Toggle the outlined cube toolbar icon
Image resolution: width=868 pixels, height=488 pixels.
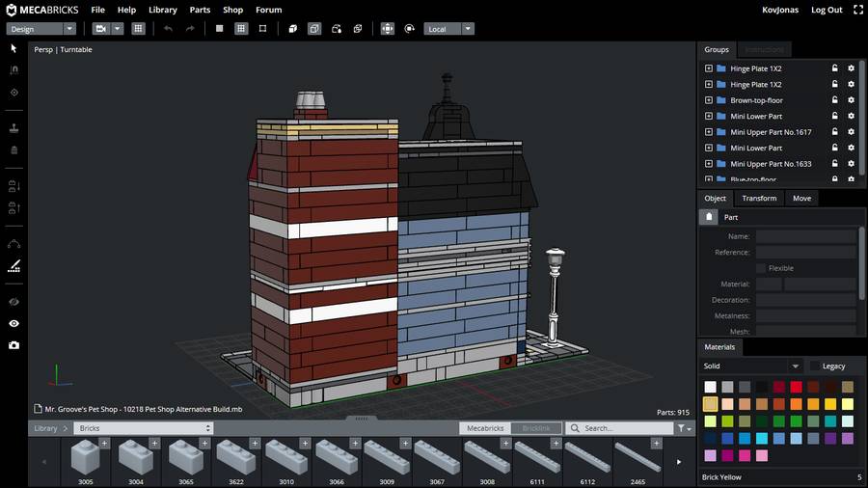(314, 29)
